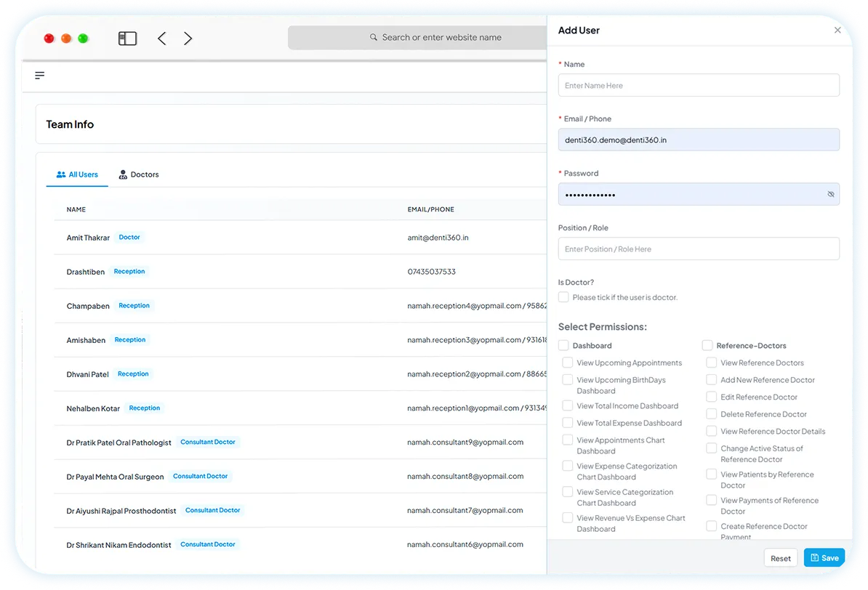Screen dimensions: 868x590
Task: Check Add New Reference Doctor
Action: pos(712,380)
